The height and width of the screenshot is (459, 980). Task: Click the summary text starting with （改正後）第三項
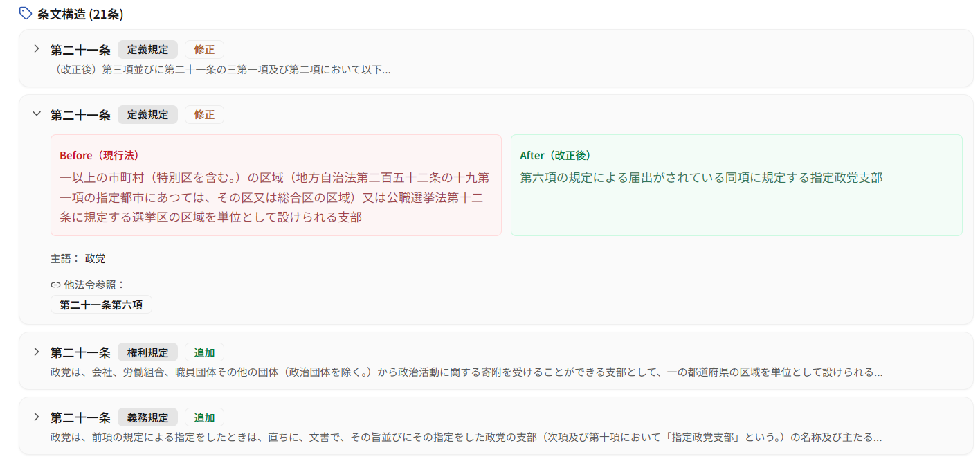click(x=220, y=70)
